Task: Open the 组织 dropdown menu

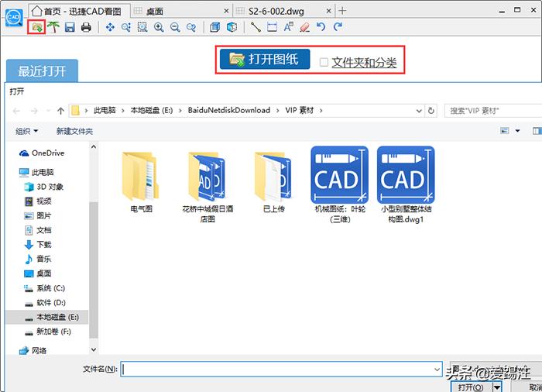Action: point(26,131)
